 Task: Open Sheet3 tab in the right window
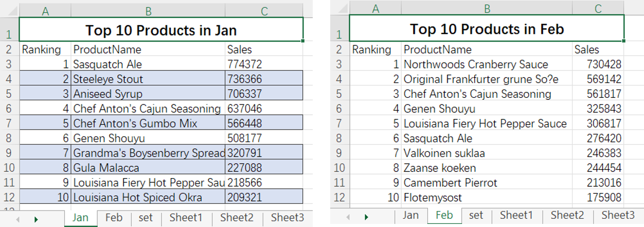618,215
